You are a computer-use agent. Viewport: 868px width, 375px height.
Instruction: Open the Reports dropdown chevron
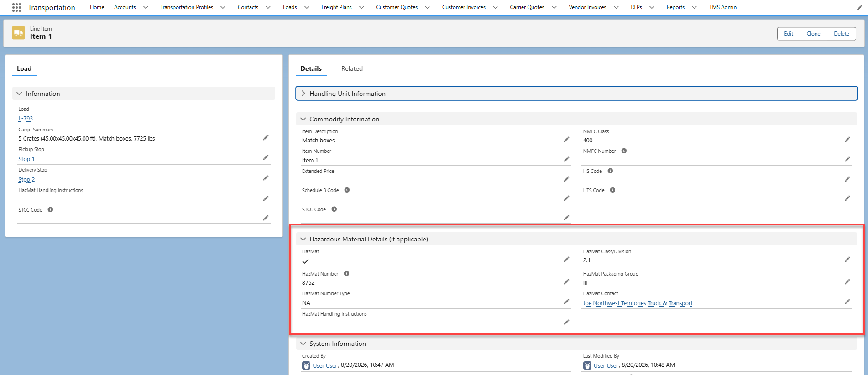click(694, 7)
